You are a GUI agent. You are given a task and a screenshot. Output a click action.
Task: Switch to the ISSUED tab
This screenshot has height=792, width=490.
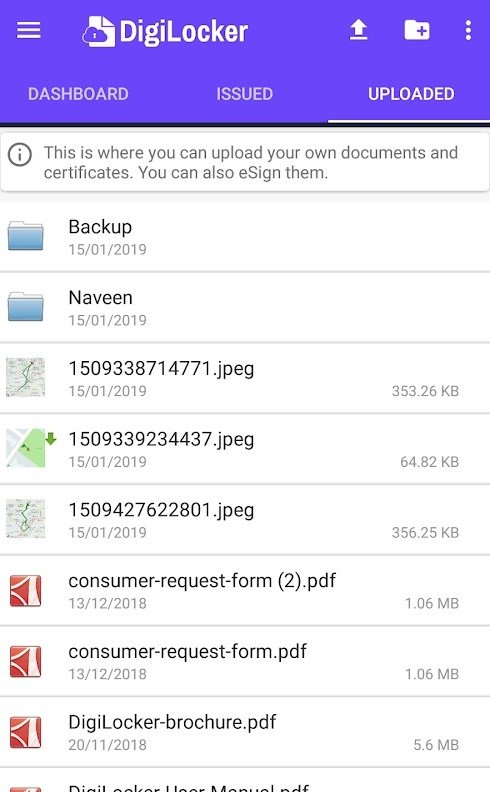click(244, 94)
